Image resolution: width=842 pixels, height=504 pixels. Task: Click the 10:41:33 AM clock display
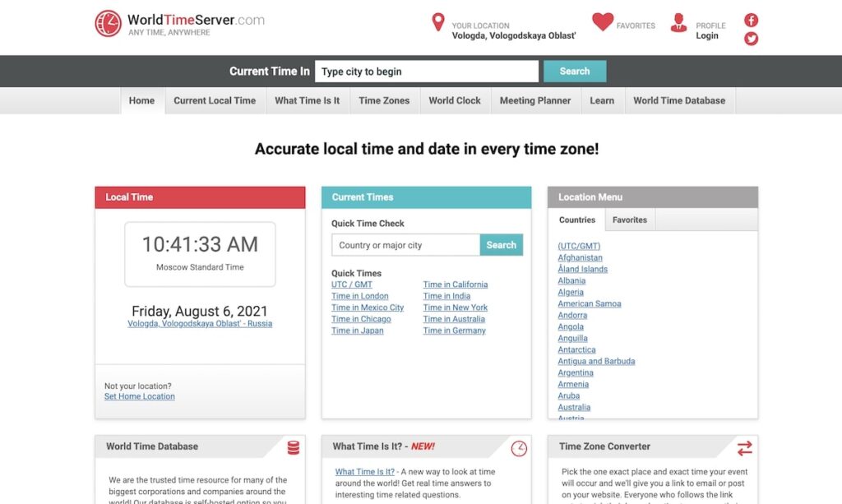click(x=200, y=244)
